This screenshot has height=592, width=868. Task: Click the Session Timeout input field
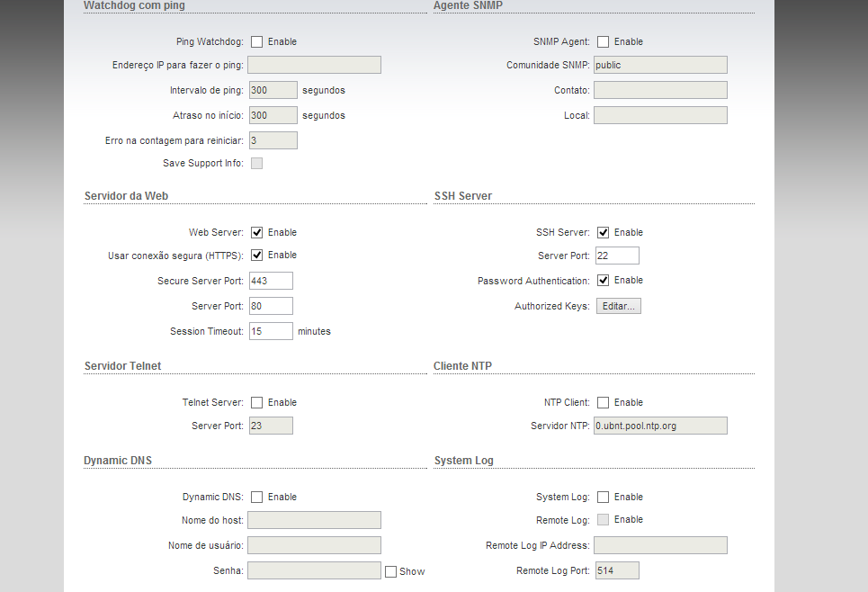[270, 331]
